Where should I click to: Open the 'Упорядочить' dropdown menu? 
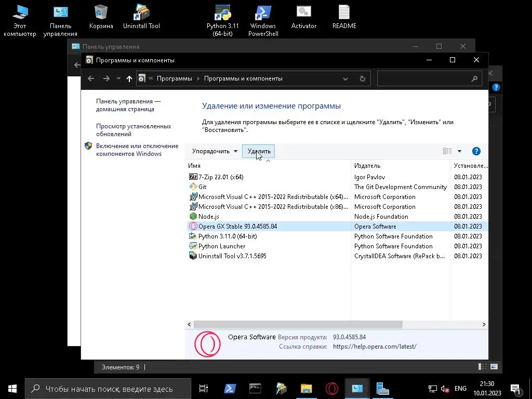pos(215,151)
